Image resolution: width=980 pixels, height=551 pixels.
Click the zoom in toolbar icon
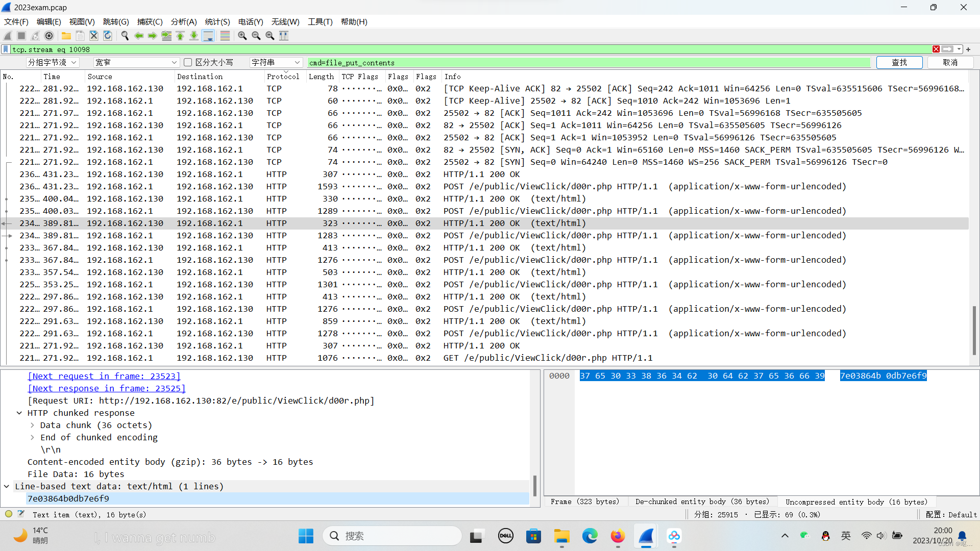pos(242,36)
